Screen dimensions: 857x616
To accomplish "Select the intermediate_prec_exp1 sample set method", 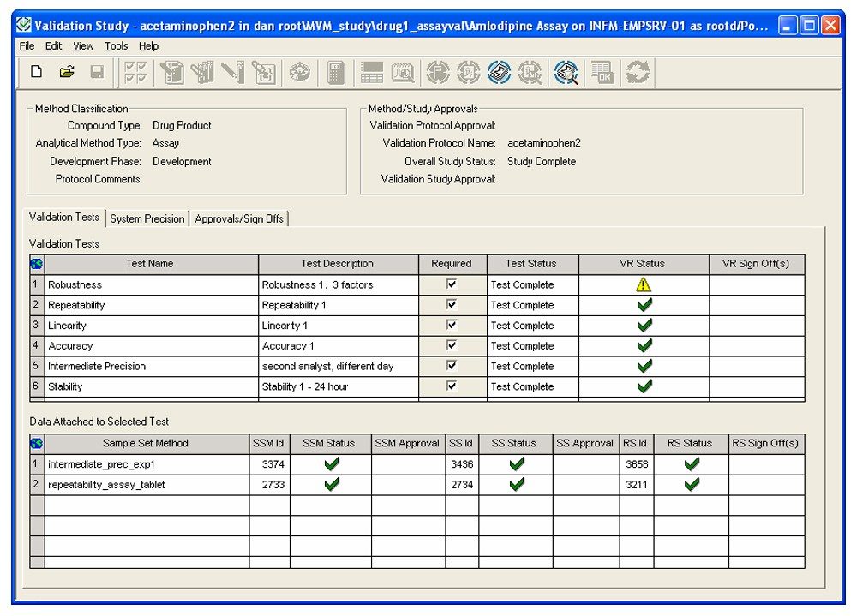I will pos(147,464).
